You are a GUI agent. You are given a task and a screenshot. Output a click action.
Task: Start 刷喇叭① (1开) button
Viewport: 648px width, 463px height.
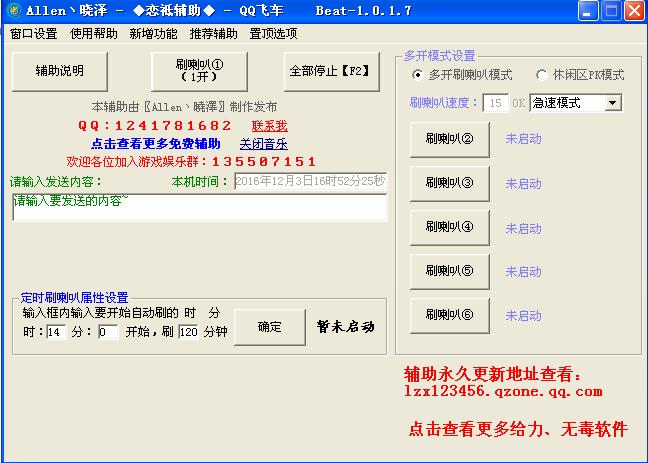[x=199, y=71]
